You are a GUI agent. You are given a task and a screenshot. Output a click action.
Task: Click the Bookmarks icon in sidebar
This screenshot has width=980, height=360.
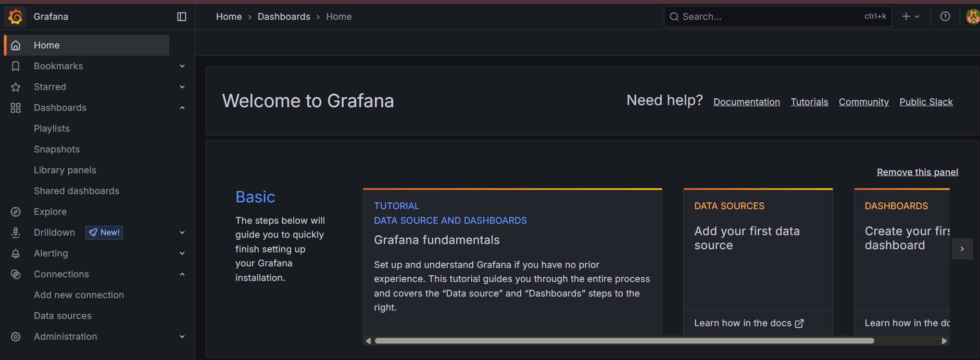[16, 66]
